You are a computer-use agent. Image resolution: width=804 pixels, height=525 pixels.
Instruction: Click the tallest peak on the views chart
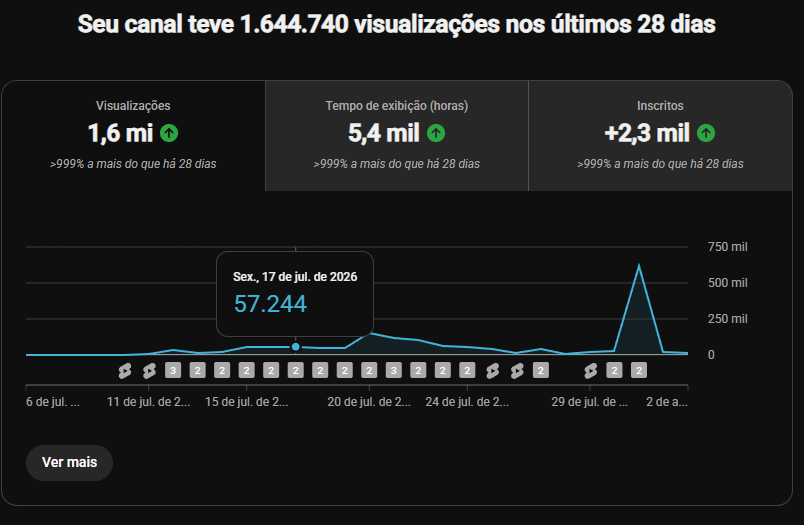638,265
